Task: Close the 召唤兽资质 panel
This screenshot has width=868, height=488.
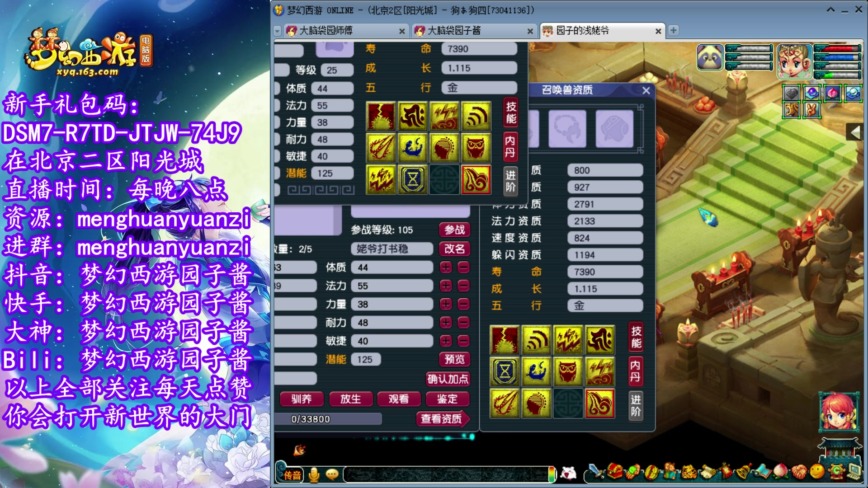Action: [x=646, y=90]
